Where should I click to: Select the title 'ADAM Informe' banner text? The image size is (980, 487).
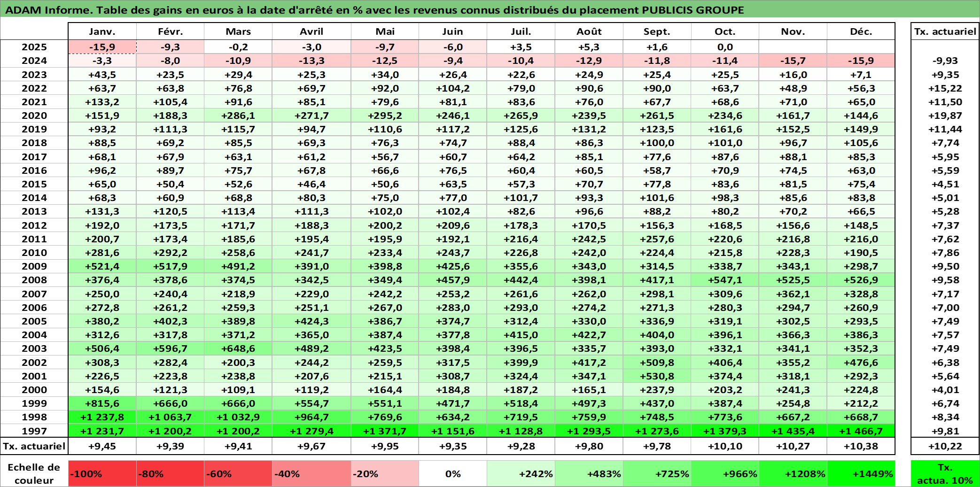(374, 10)
